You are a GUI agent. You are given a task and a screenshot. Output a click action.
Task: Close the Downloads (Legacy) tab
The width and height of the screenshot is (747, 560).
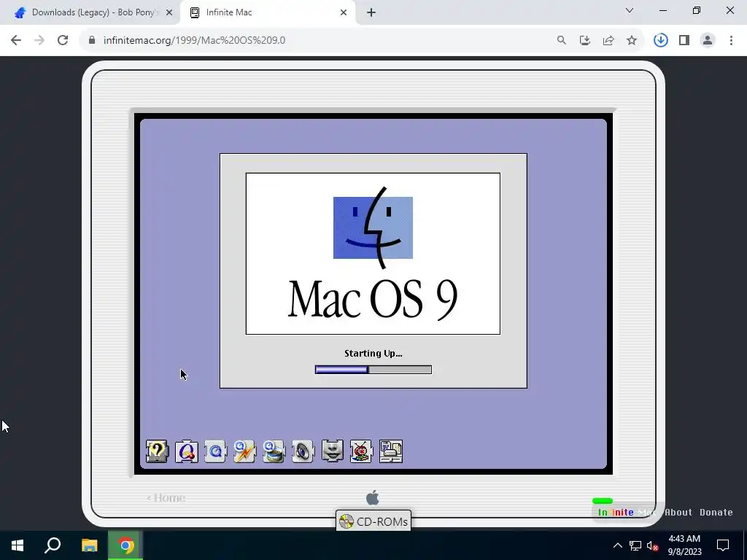pyautogui.click(x=169, y=13)
